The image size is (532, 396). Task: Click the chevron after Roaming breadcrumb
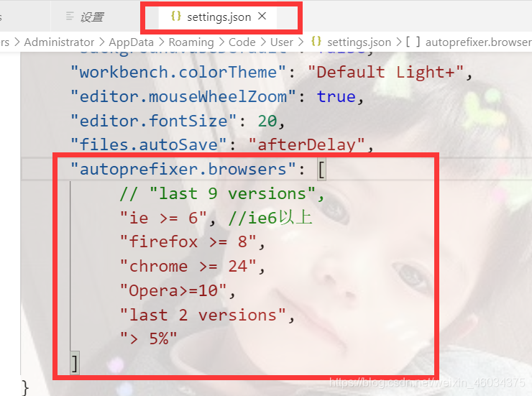221,42
